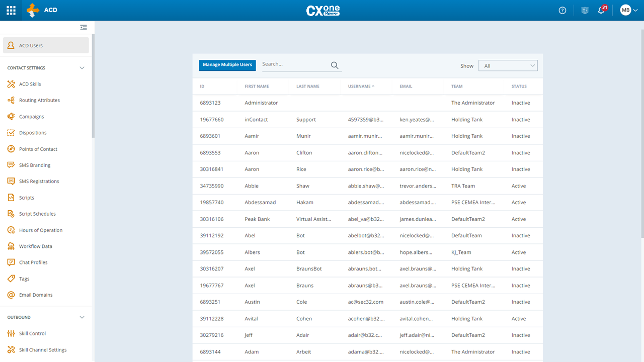The width and height of the screenshot is (644, 362).
Task: Go to Dispositions menu item
Action: point(33,133)
